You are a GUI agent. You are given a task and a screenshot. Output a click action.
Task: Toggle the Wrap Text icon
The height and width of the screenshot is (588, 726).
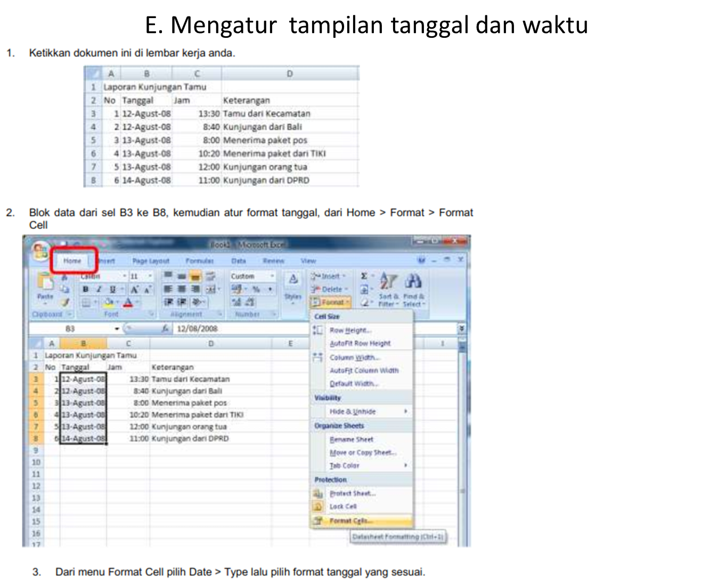click(211, 276)
